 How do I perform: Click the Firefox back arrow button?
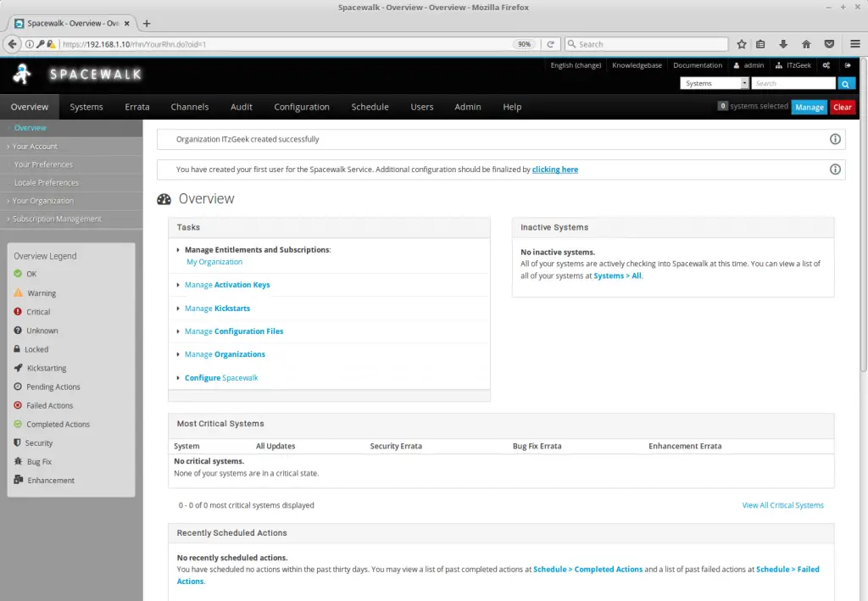point(12,44)
